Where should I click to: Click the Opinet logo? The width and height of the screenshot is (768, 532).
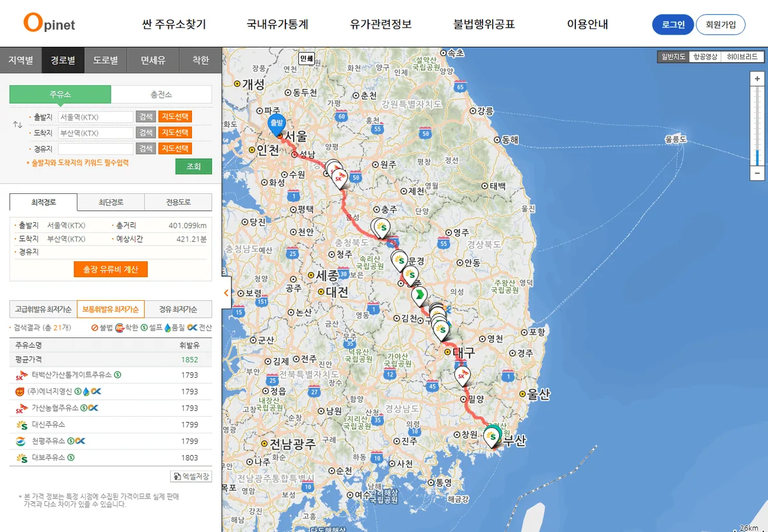[x=49, y=23]
